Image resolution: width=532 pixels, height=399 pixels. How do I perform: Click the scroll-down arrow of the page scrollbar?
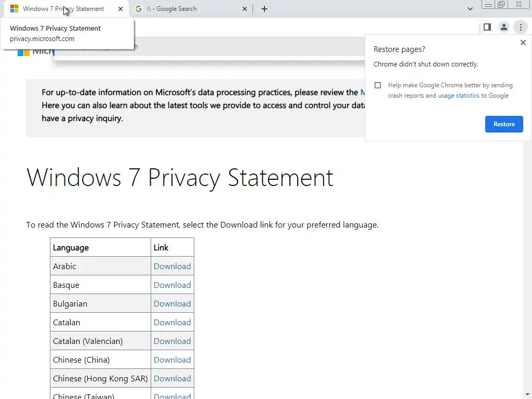(528, 395)
